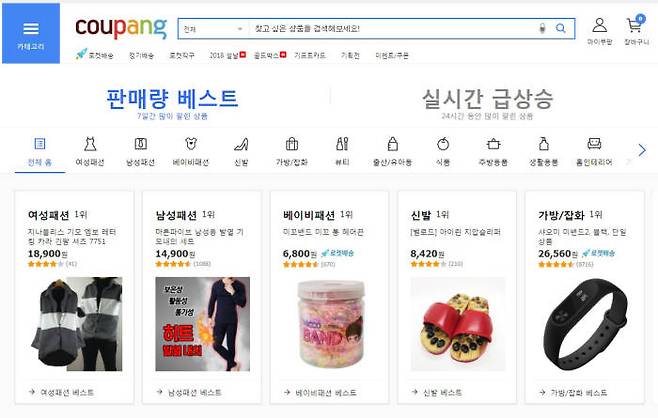Select the bags and accessories icon

292,144
